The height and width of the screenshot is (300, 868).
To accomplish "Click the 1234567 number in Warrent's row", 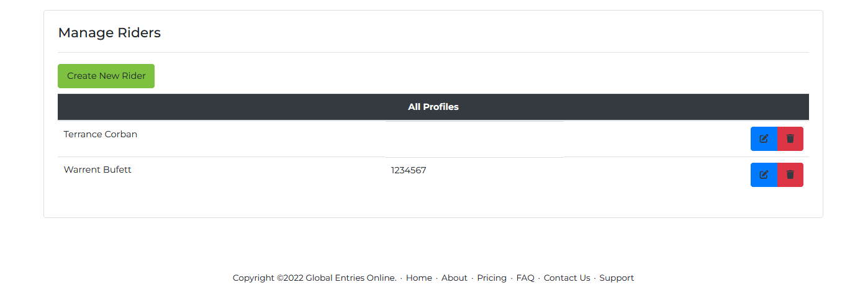I will pos(409,170).
